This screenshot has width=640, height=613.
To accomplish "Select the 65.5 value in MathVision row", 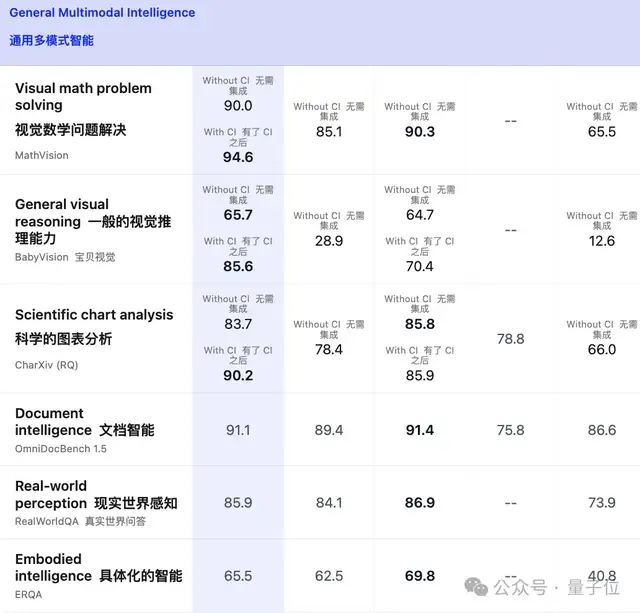I will [602, 131].
